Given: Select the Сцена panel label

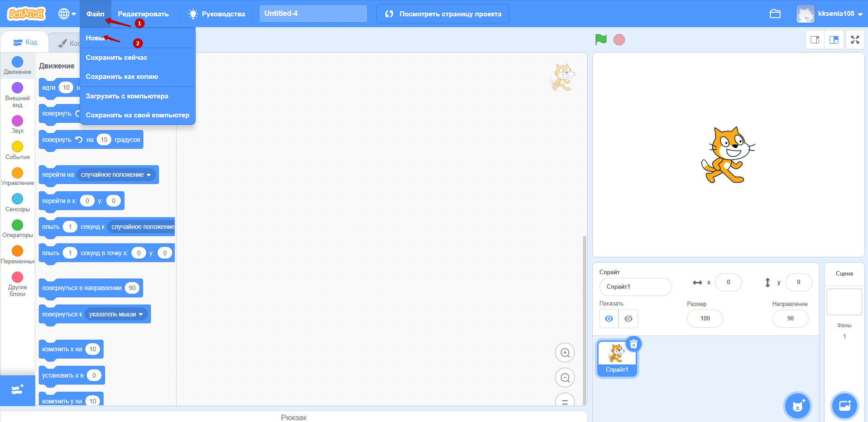Looking at the screenshot, I should pyautogui.click(x=844, y=274).
